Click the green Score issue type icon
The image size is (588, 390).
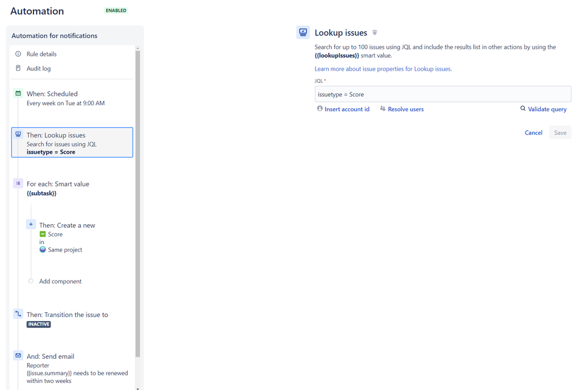click(x=43, y=234)
